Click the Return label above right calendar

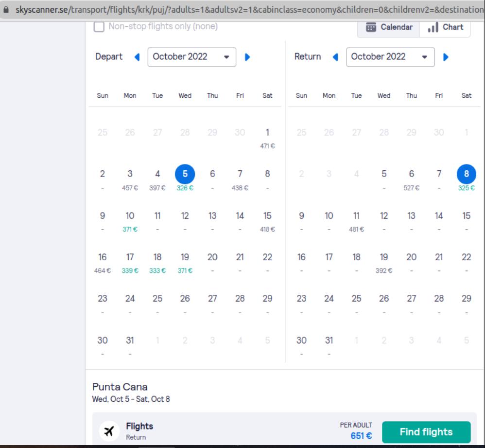308,56
